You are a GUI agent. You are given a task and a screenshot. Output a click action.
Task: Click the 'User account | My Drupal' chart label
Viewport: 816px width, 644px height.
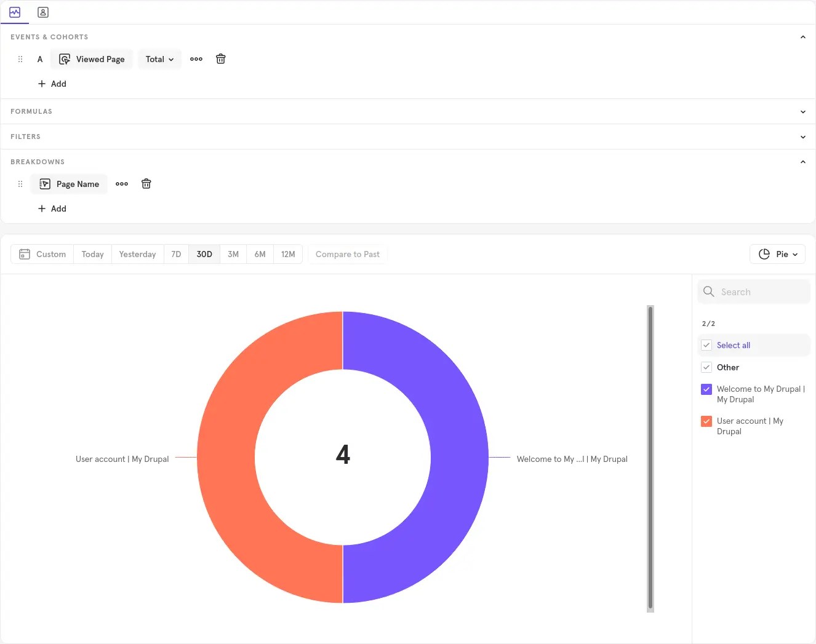click(122, 459)
